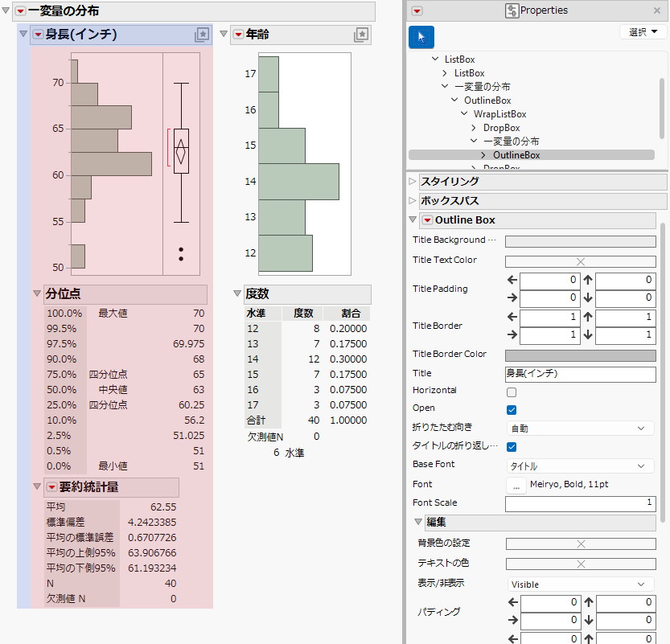Click the 水準 column header
Viewport: 670px width, 644px height.
tap(263, 314)
